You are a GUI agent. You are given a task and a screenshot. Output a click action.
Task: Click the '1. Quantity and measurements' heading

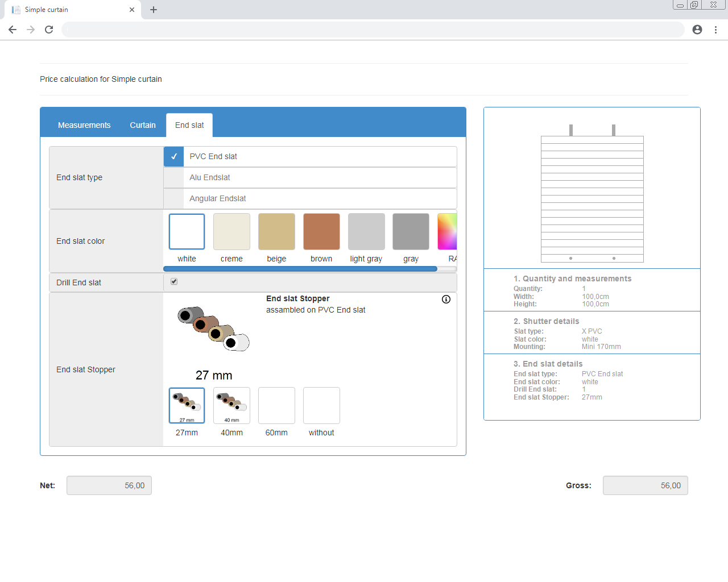click(x=572, y=278)
